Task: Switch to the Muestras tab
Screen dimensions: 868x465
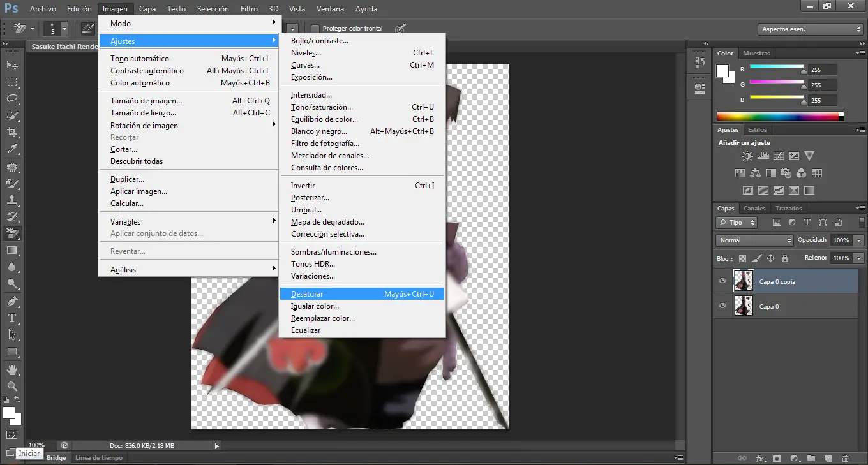Action: (756, 54)
